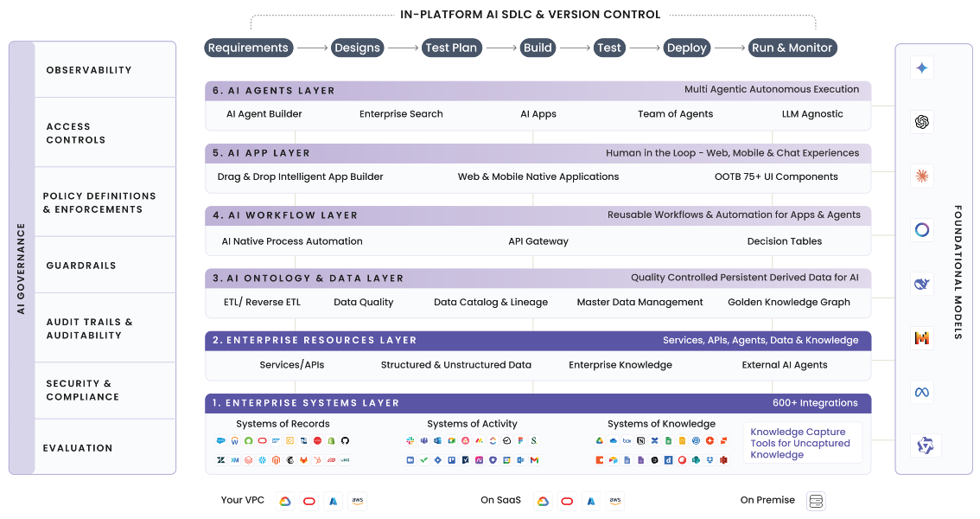Click the Slack icon in Systems of Activity
The height and width of the screenshot is (519, 980).
point(410,441)
